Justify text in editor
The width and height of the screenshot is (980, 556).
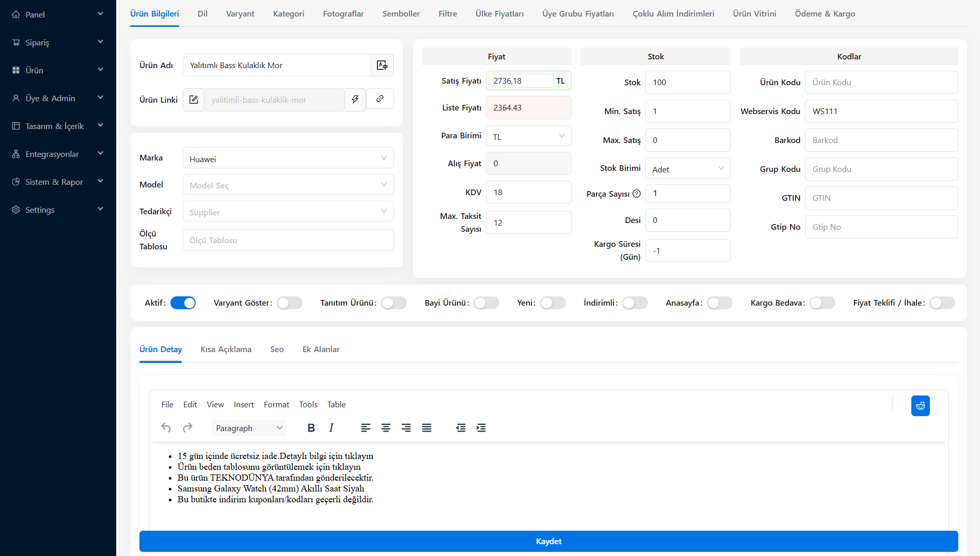tap(426, 427)
